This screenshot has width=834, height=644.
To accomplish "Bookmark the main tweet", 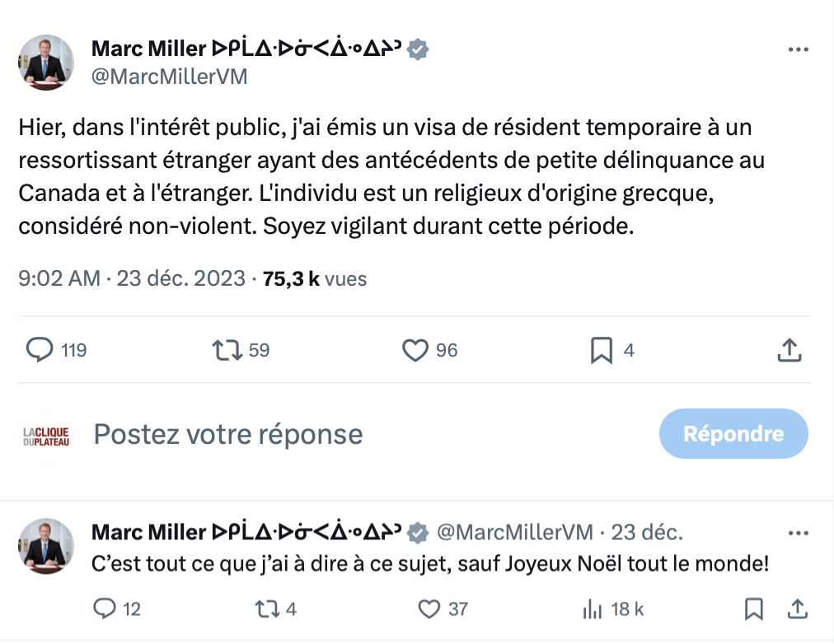I will point(602,350).
